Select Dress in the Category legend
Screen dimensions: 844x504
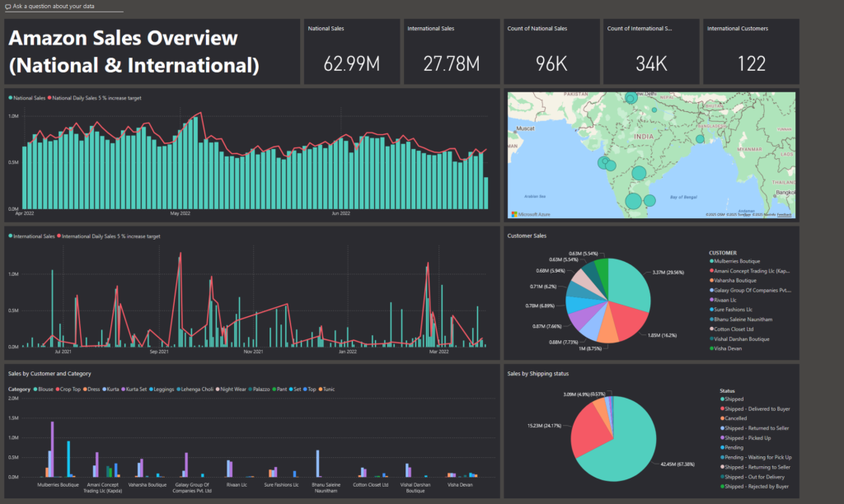coord(91,390)
